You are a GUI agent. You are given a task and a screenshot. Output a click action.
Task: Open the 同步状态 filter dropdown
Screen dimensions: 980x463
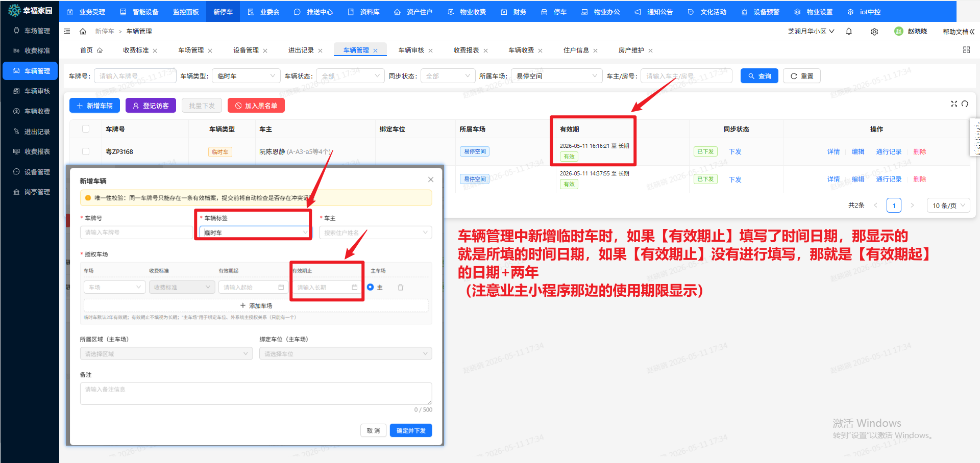448,76
